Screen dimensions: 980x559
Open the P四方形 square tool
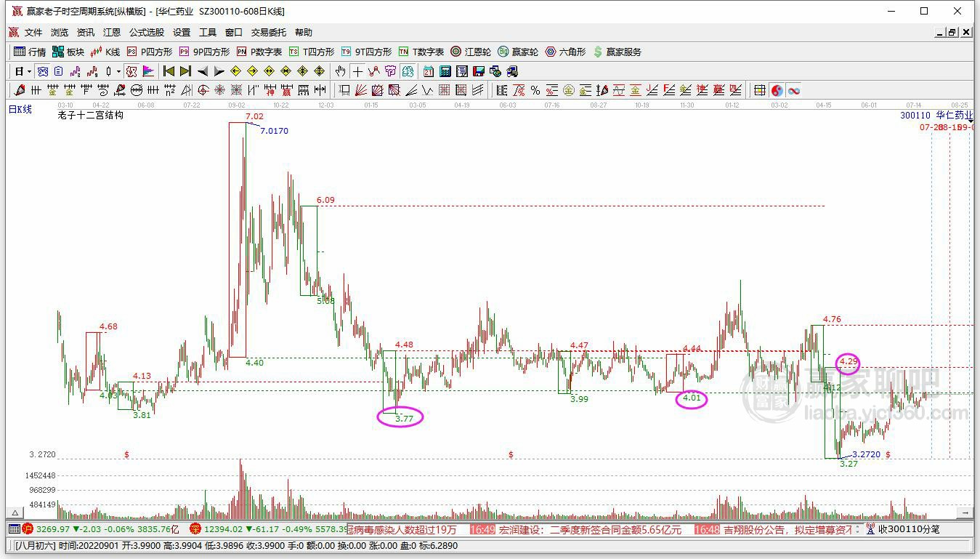click(x=150, y=52)
